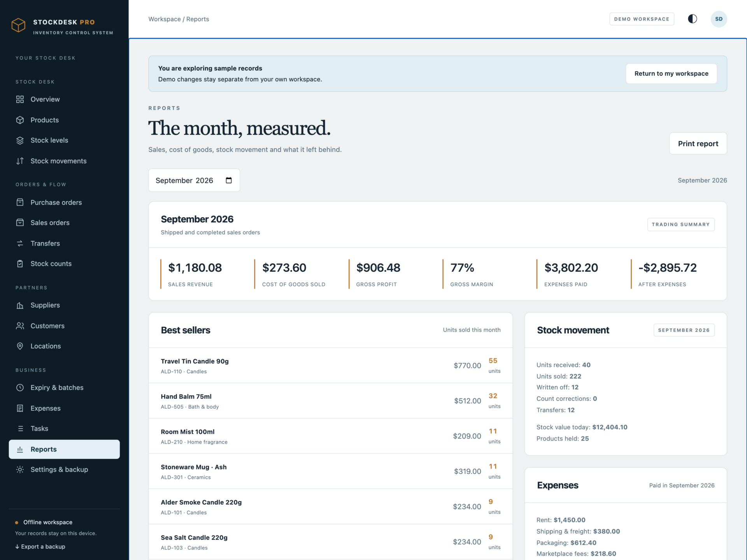This screenshot has height=560, width=747.
Task: Click the Travel Tin Candle 90g row
Action: coord(331,366)
